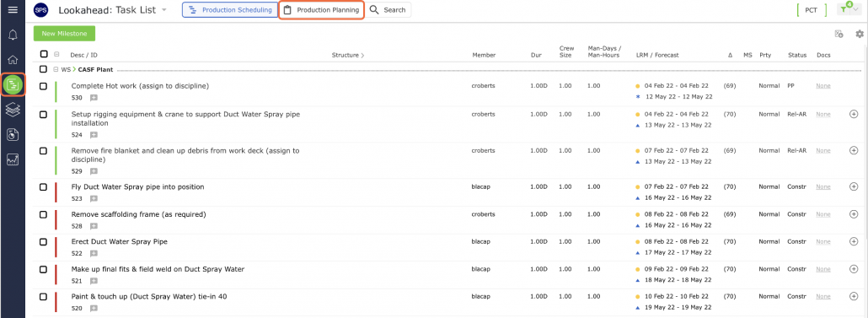This screenshot has width=868, height=318.
Task: Open the settings gear icon
Action: pyautogui.click(x=859, y=34)
